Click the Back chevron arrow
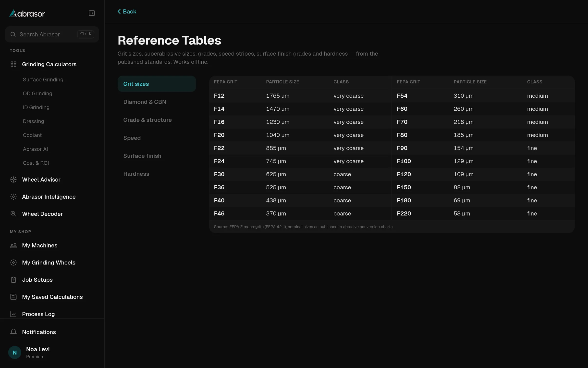 [x=119, y=12]
